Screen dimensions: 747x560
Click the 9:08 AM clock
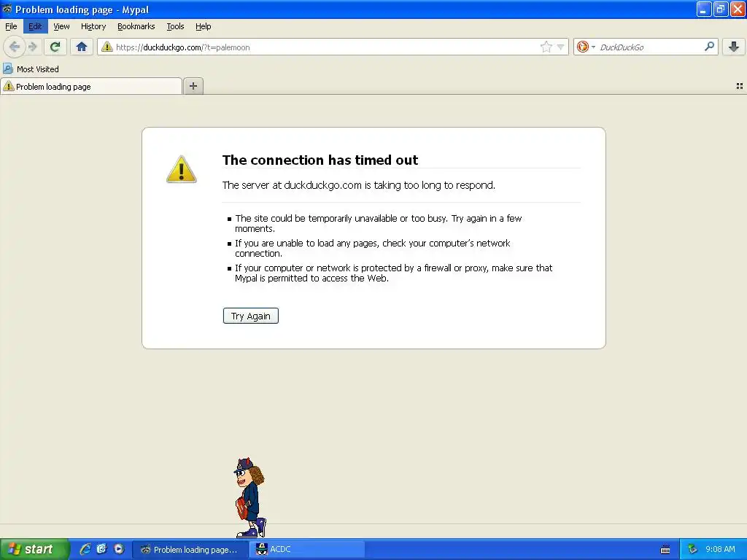click(x=720, y=550)
